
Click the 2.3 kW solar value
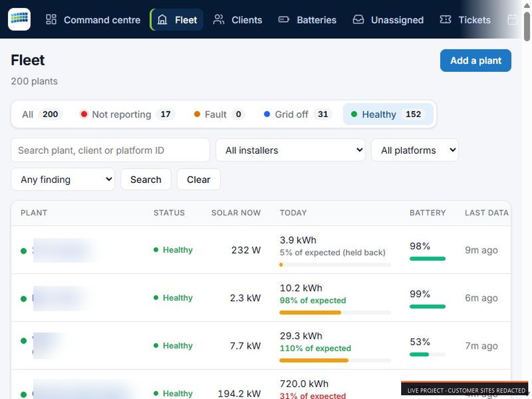point(245,298)
